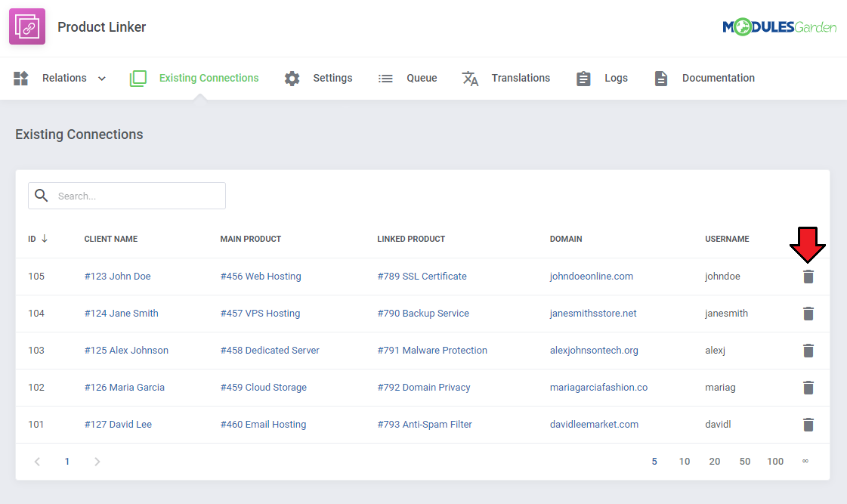Screen dimensions: 847x504
Task: Expand the Relations dropdown chevron
Action: (101, 79)
